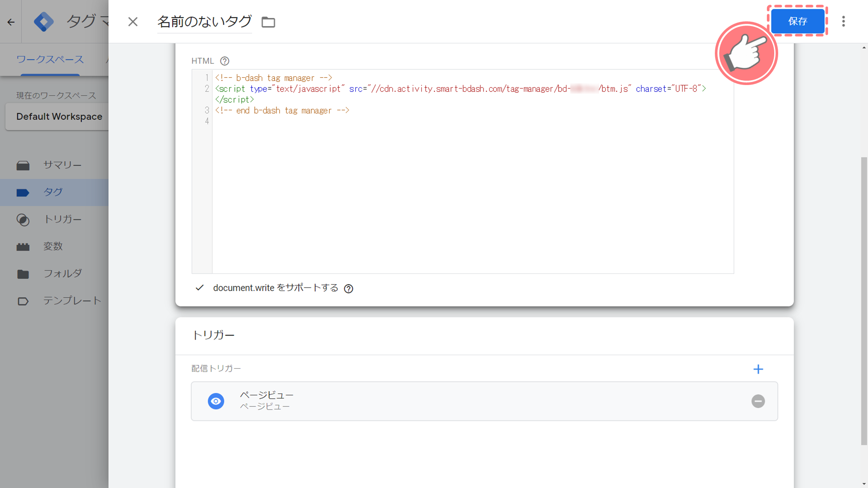Open トリガー in sidebar
868x488 pixels.
point(54,219)
